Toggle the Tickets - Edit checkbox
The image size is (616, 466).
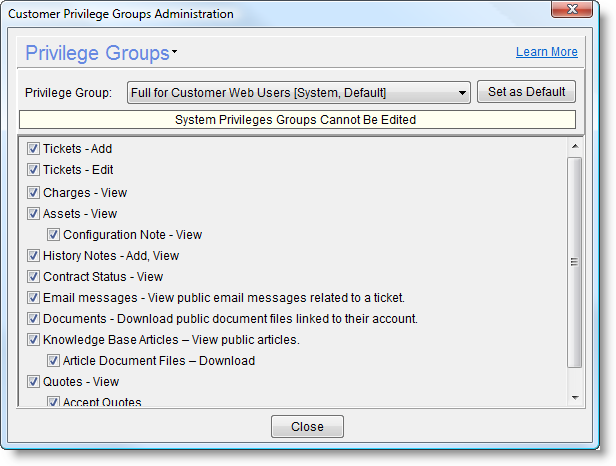click(x=33, y=170)
